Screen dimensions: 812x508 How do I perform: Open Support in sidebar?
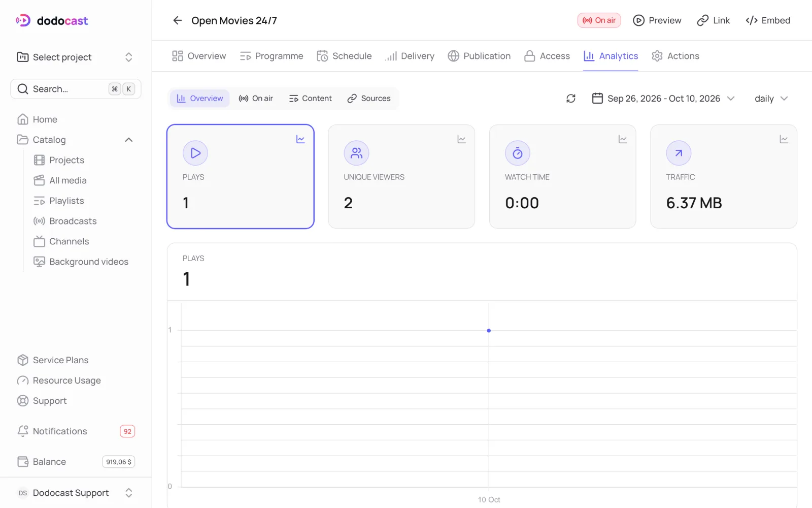[42, 401]
